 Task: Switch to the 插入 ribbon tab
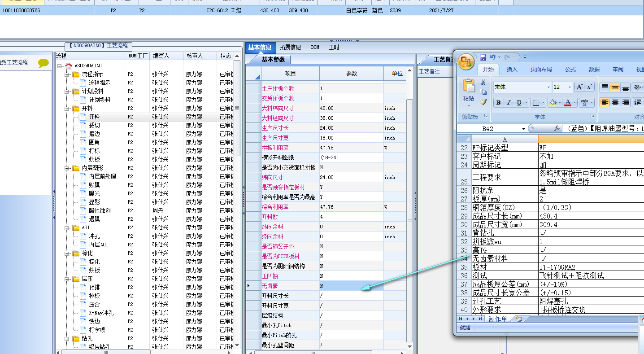click(512, 70)
